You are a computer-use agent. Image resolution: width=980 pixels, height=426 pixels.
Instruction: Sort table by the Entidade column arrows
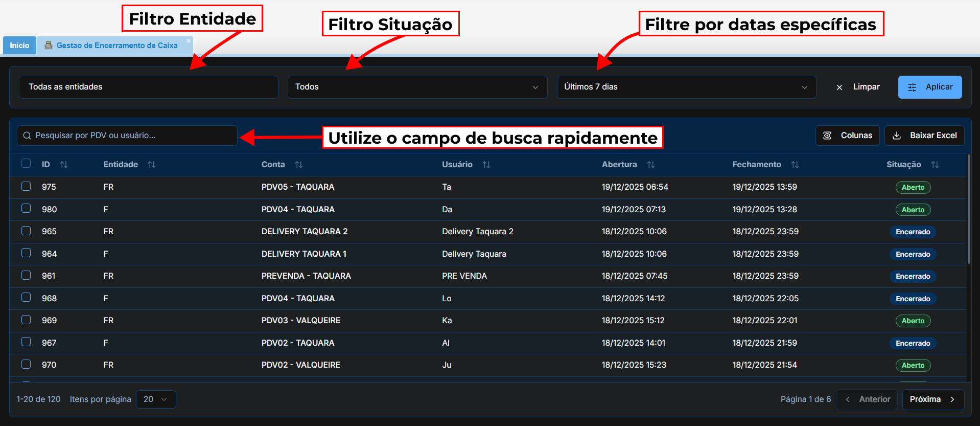tap(152, 165)
